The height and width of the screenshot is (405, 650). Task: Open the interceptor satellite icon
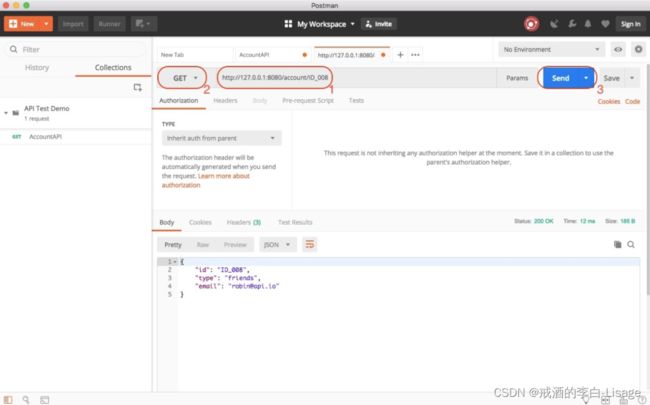pyautogui.click(x=554, y=24)
